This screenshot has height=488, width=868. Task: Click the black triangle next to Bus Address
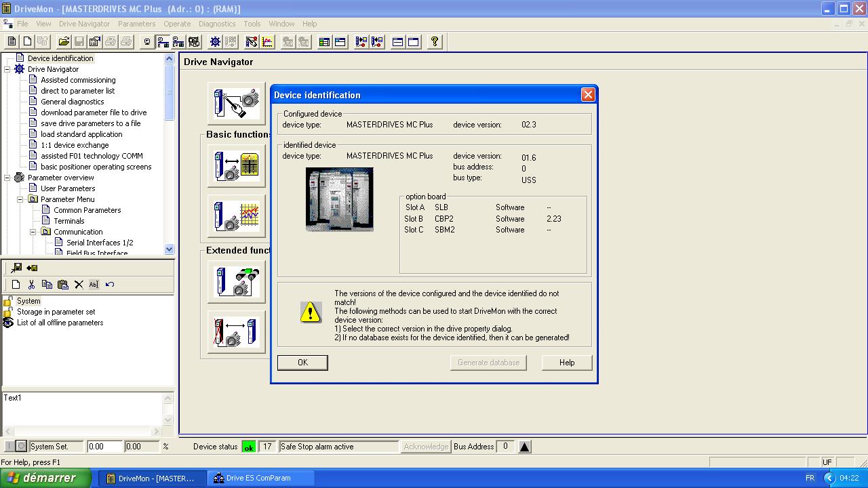(525, 447)
